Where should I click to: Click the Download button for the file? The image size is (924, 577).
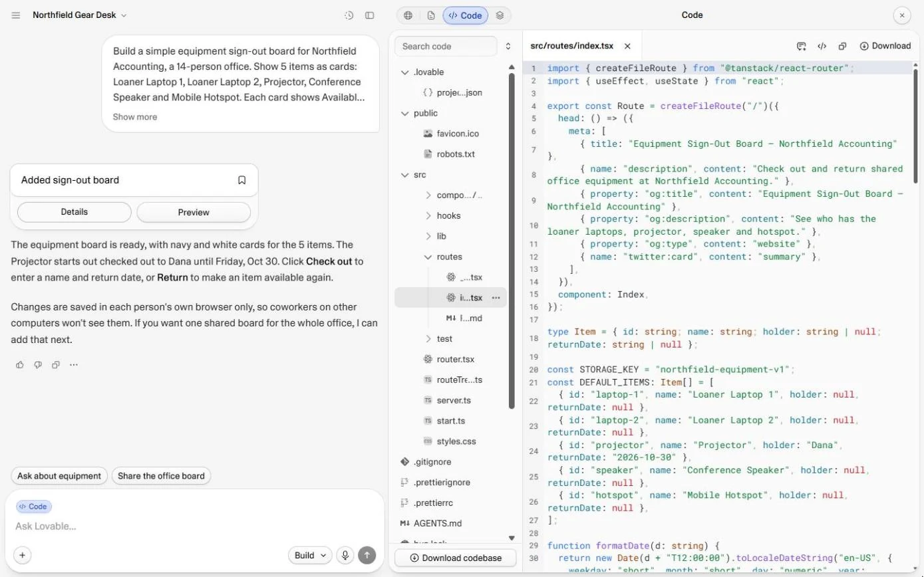[x=885, y=46]
